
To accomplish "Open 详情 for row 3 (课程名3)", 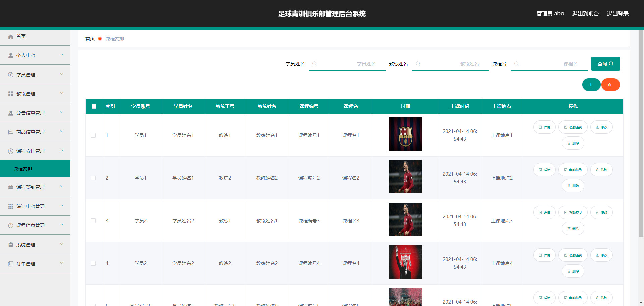I will point(544,212).
